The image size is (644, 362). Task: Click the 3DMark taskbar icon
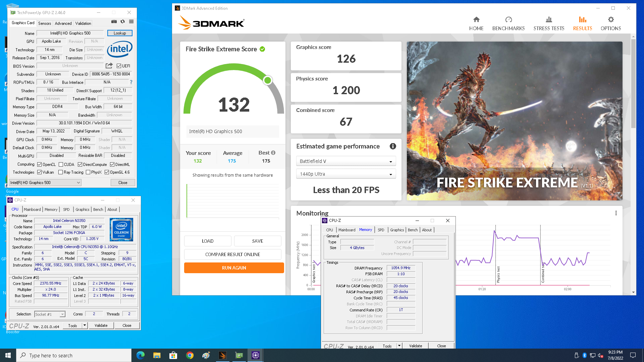click(x=223, y=355)
